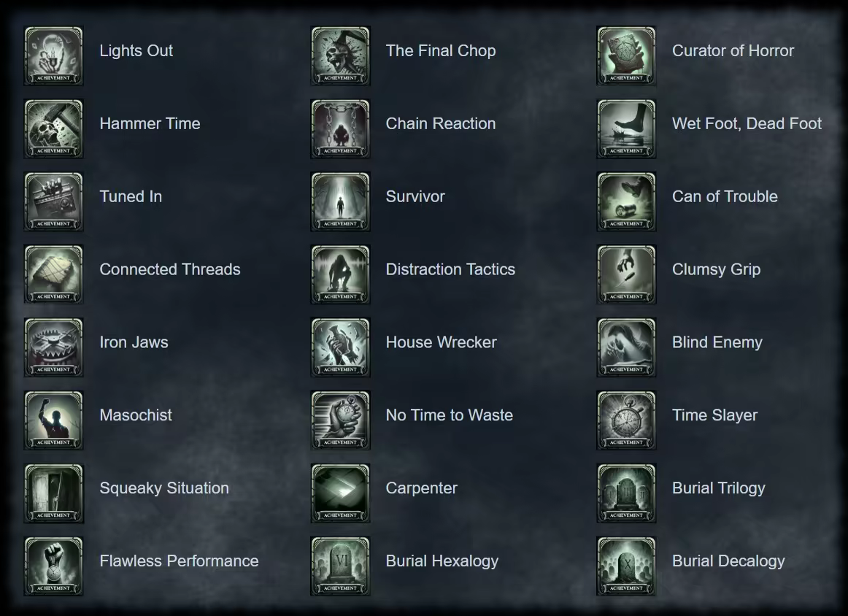The height and width of the screenshot is (616, 848).
Task: Click the Squeaky Situation achievement name
Action: click(164, 488)
